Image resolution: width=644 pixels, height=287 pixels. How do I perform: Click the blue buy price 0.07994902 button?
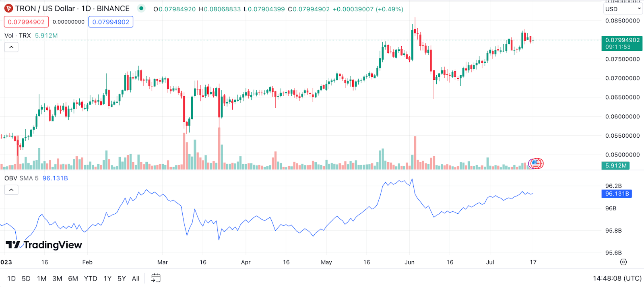click(111, 22)
